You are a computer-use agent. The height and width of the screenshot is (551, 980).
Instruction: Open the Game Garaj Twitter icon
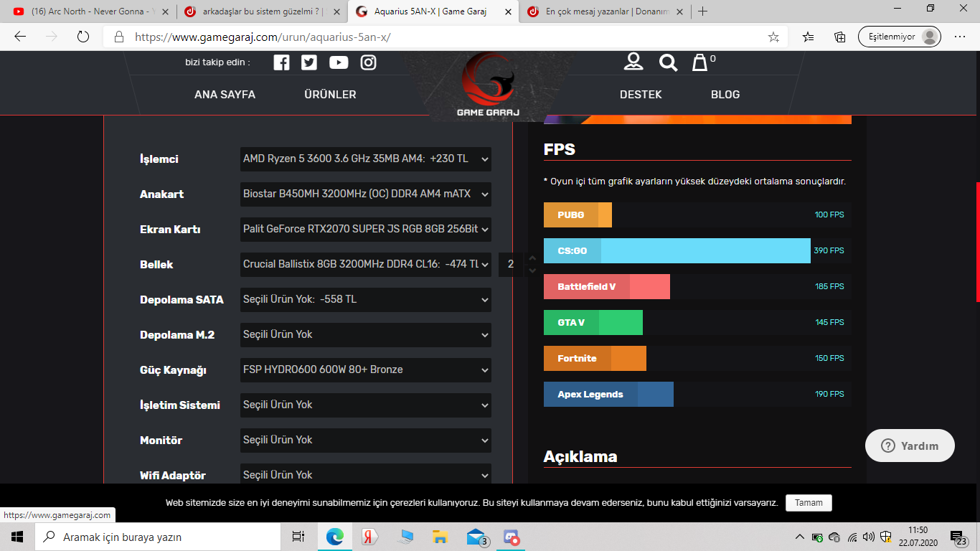(x=309, y=62)
